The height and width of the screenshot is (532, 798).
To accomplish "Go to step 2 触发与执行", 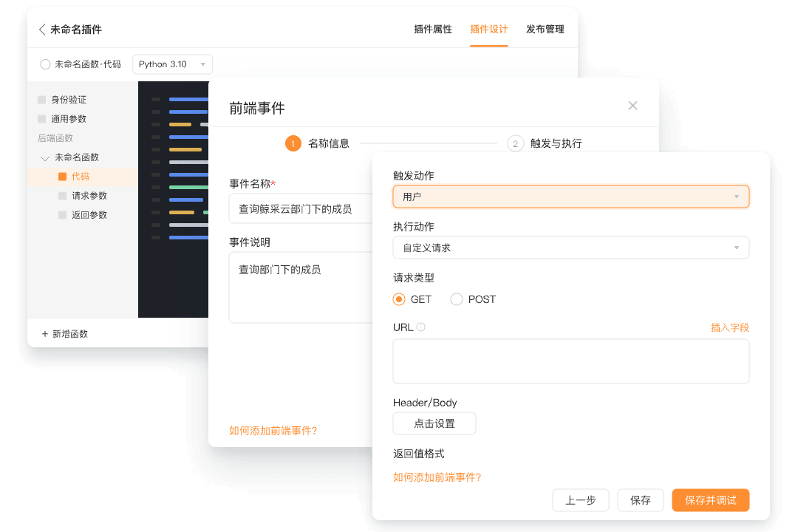I will tap(545, 143).
